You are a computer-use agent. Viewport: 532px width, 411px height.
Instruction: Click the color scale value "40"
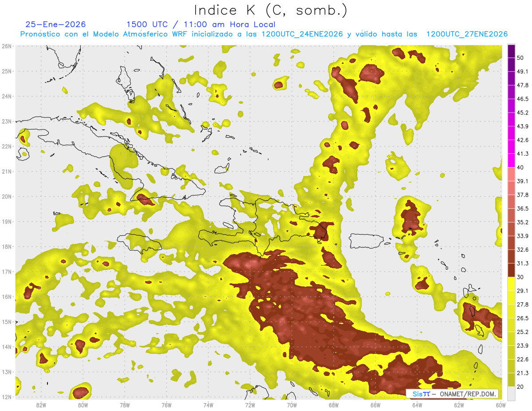(520, 168)
